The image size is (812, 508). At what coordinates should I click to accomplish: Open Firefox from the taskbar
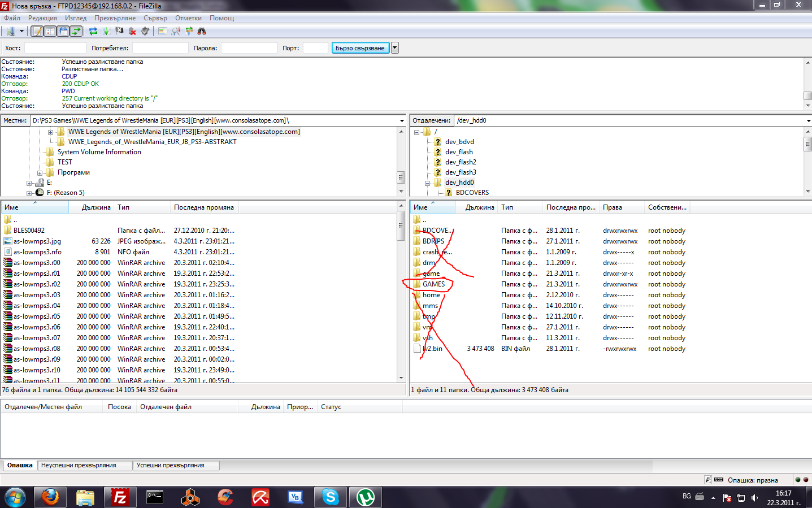point(50,497)
